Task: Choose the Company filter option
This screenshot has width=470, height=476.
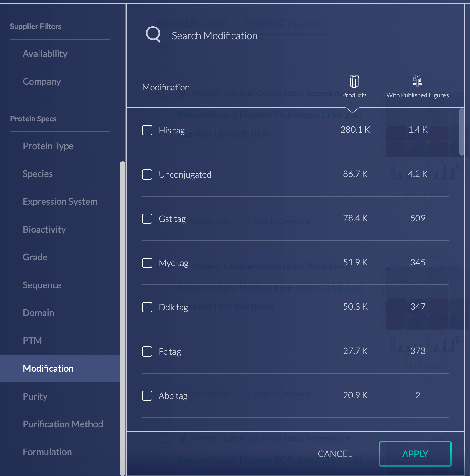Action: click(42, 82)
